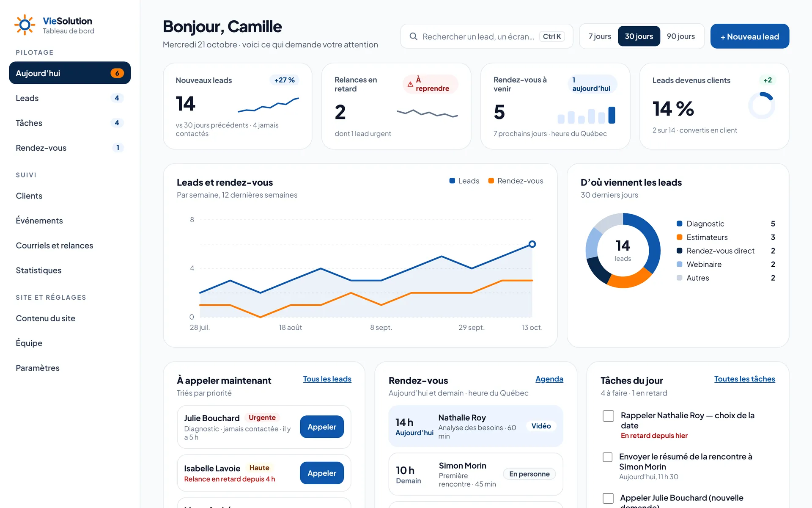The height and width of the screenshot is (508, 812).
Task: Open Simon Morin 10 h appointment
Action: click(476, 474)
